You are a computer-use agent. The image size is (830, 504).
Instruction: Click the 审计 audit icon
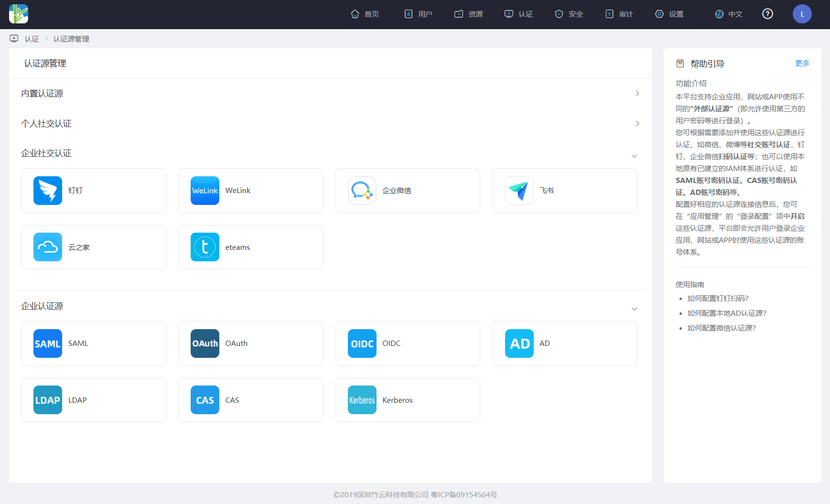click(x=609, y=14)
